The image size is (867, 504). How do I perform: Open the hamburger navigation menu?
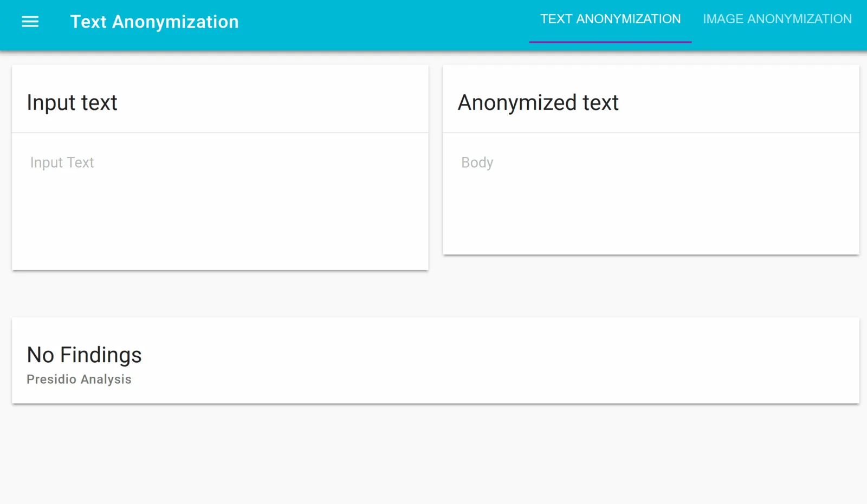30,22
